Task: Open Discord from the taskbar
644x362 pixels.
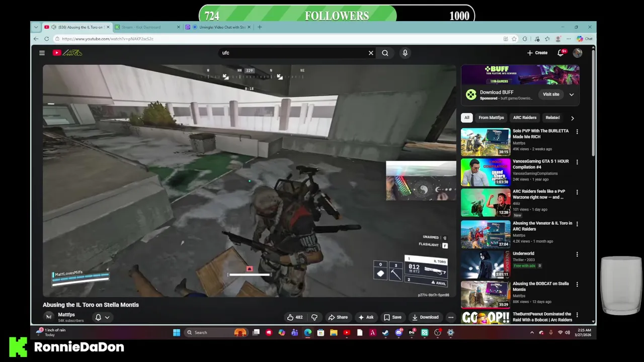Action: pos(399,332)
